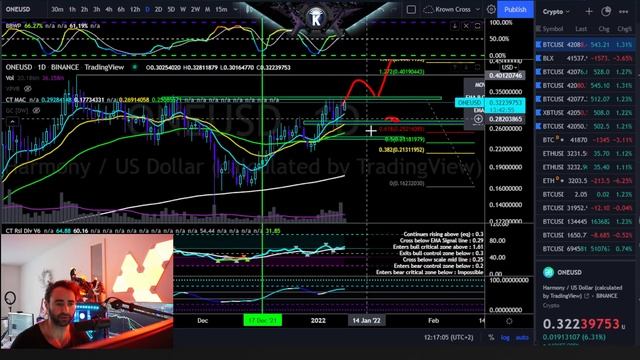
Task: Select the ETHUSD 3231.5 watchlist row
Action: 586,153
